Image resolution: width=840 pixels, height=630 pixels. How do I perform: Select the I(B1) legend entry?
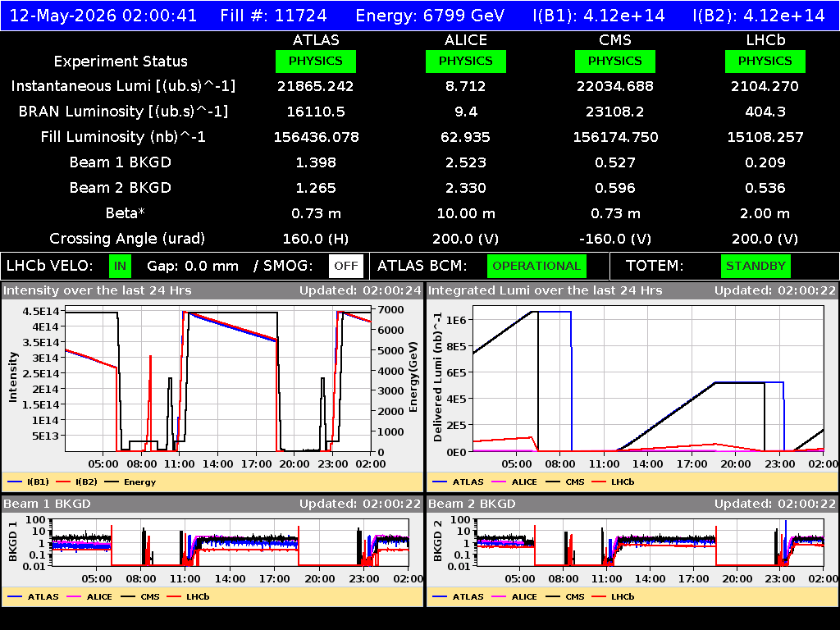[x=28, y=482]
